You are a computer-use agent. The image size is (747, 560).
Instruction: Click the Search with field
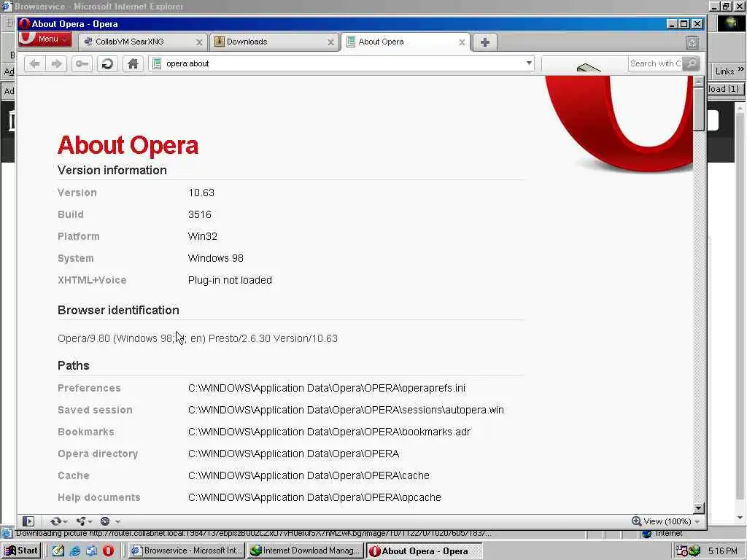point(655,63)
